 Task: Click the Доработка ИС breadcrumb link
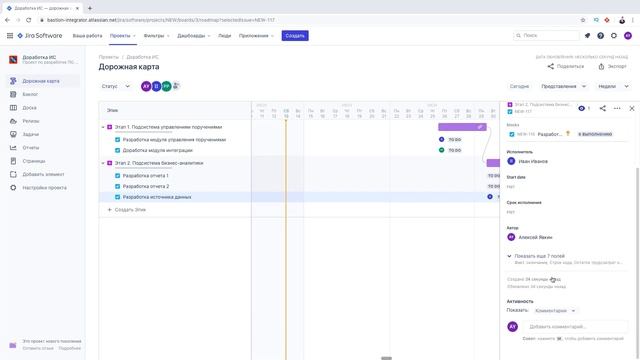[142, 57]
